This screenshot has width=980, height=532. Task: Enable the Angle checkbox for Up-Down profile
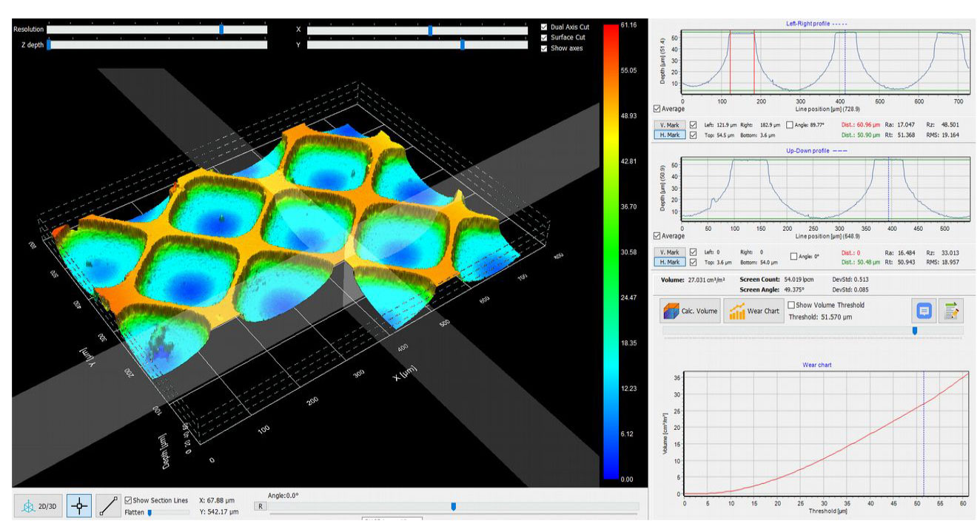click(793, 257)
